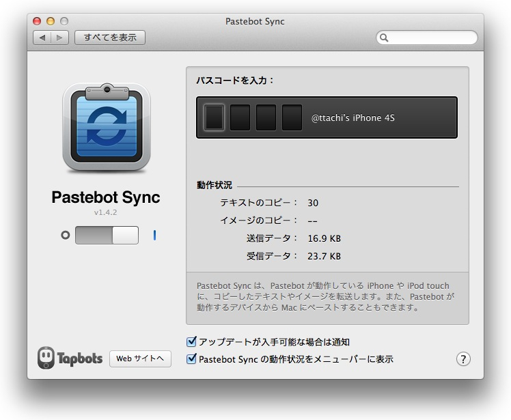The width and height of the screenshot is (511, 420).
Task: Select the fourth passcode digit box
Action: tap(292, 117)
